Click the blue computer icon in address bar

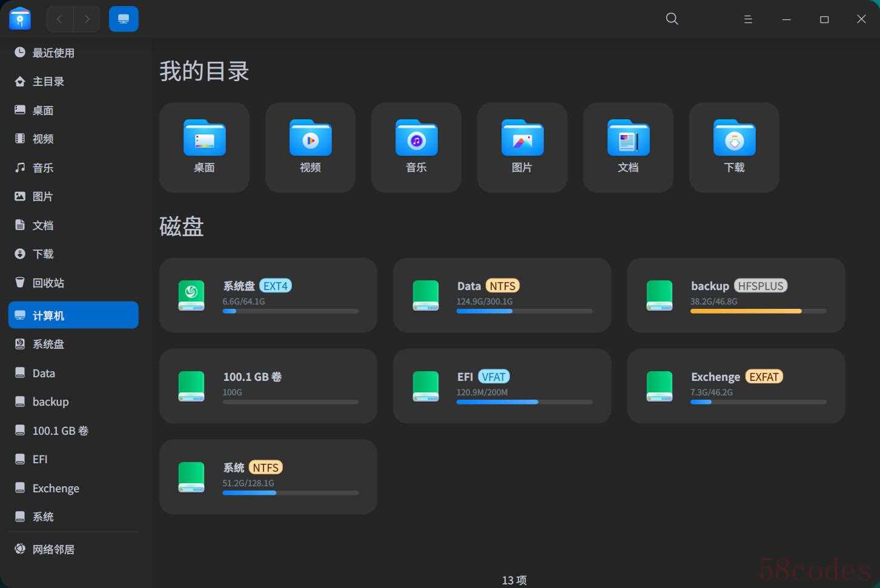[x=124, y=19]
